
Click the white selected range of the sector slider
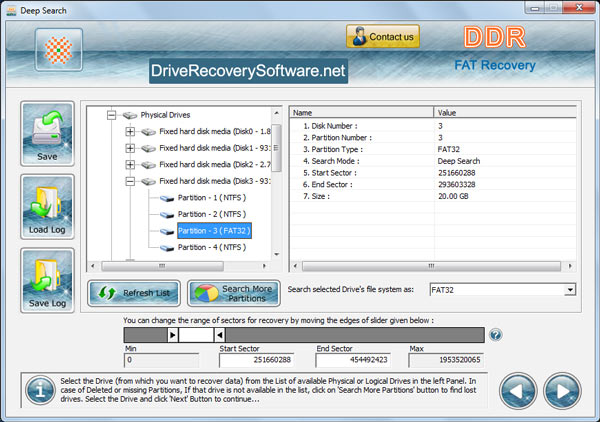click(x=196, y=335)
